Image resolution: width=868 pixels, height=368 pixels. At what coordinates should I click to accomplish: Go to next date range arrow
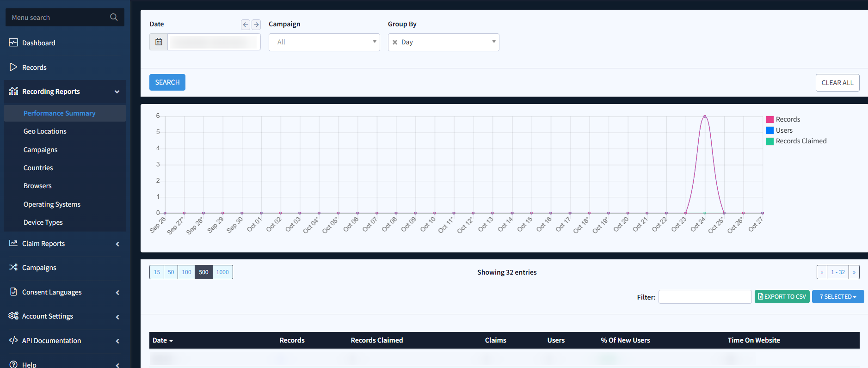256,25
